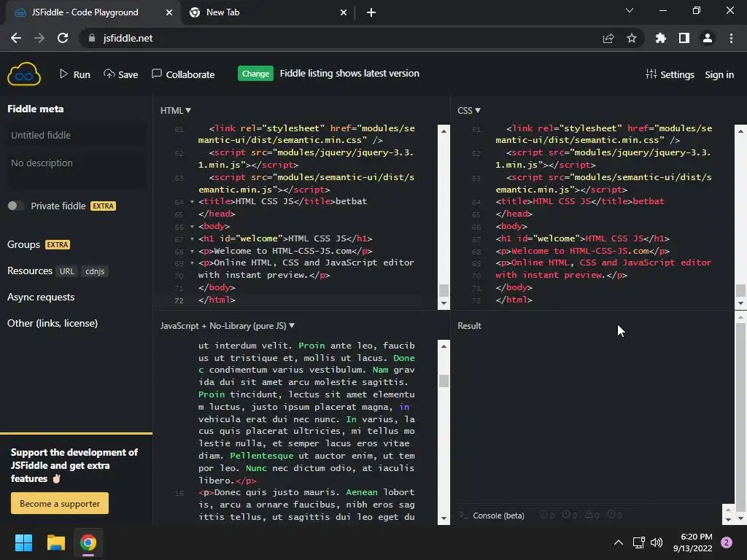Open the HTML panel dropdown
This screenshot has width=747, height=560.
coord(175,111)
